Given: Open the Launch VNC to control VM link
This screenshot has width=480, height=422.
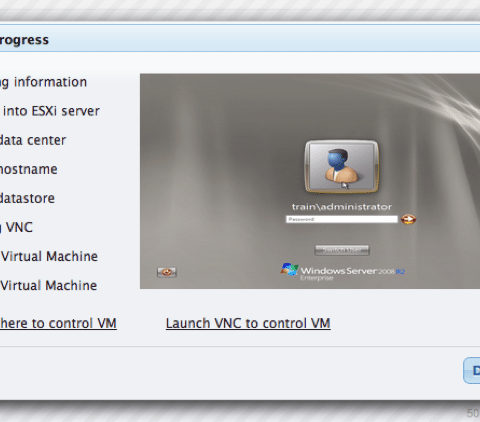Looking at the screenshot, I should coord(248,323).
